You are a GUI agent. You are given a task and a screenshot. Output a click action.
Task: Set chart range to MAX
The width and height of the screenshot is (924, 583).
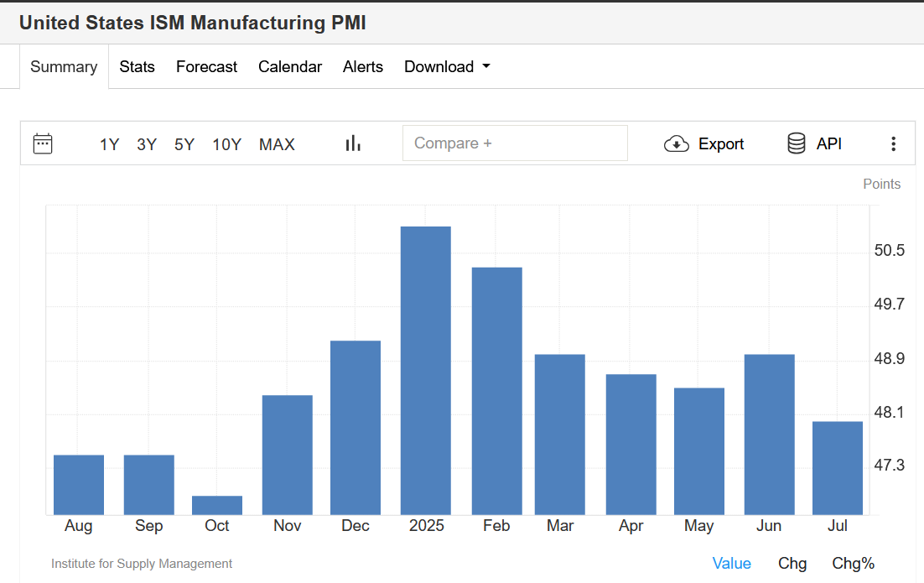[x=277, y=144]
